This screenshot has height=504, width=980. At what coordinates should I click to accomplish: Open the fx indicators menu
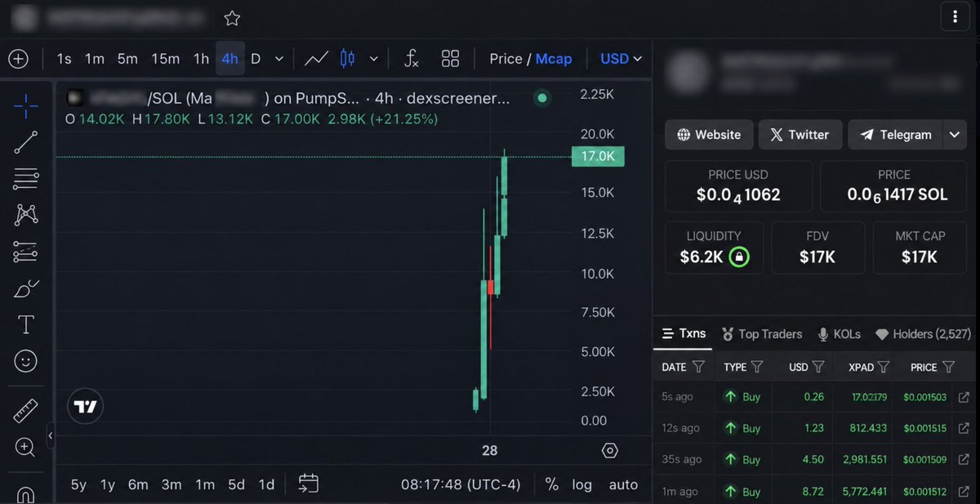tap(412, 59)
